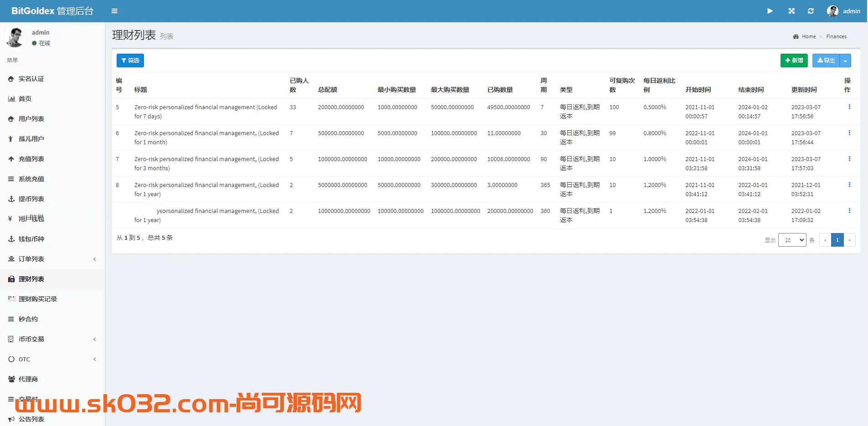The height and width of the screenshot is (426, 868).
Task: Open 公告列表 in the sidebar
Action: [x=52, y=419]
